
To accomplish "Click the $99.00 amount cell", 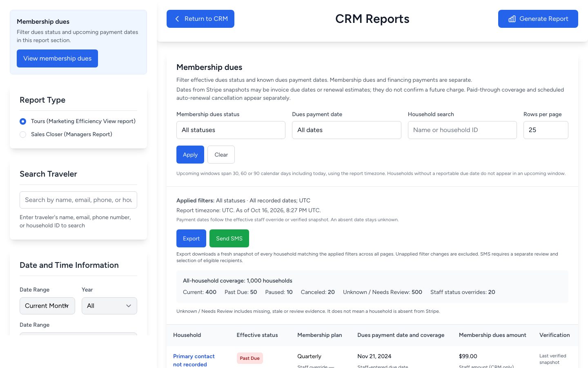I will pos(468,356).
